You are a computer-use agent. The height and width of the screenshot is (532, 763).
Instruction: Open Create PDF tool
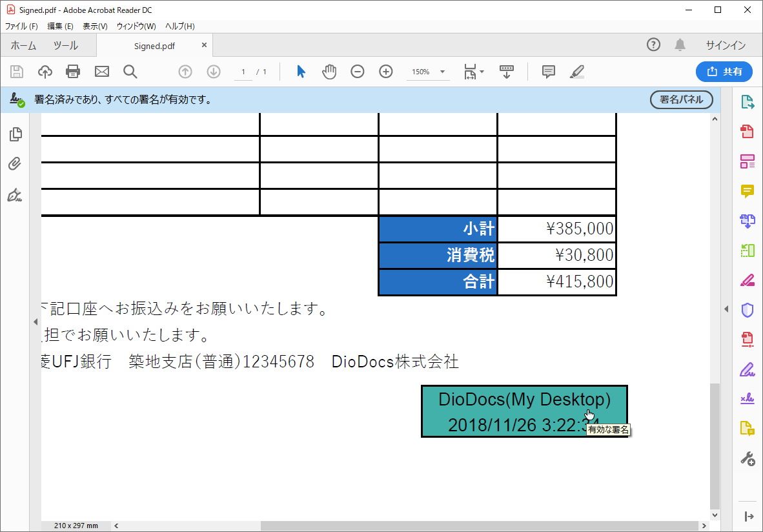tap(748, 132)
